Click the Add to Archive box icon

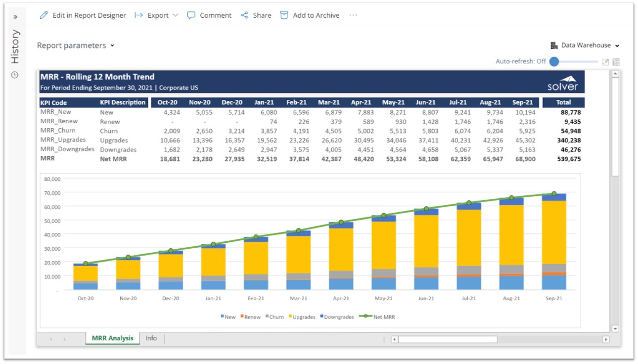pos(284,15)
